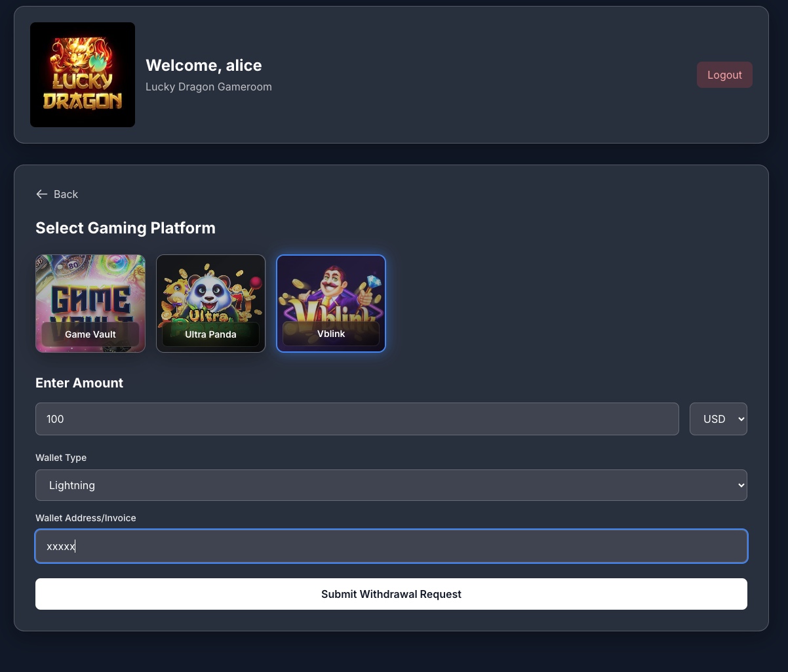Click the Game Vault name label

[90, 334]
